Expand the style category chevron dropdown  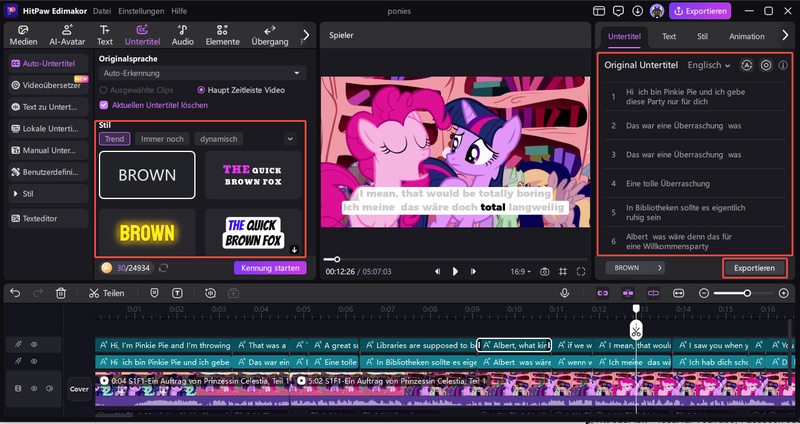290,139
